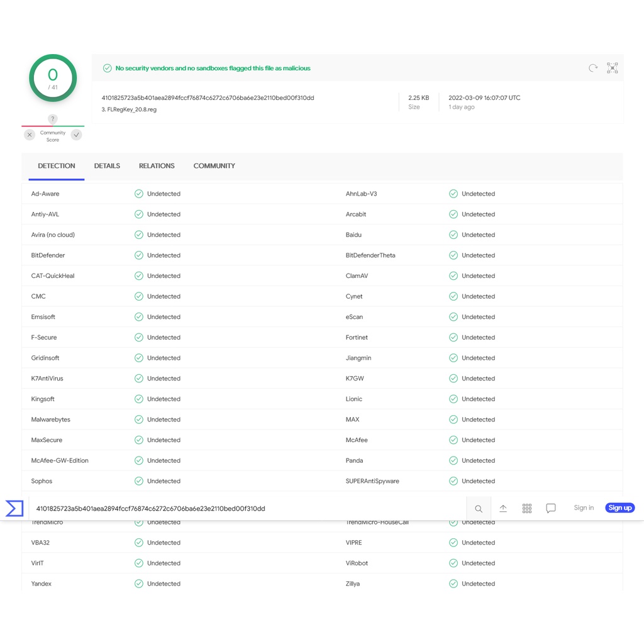This screenshot has width=644, height=644.
Task: Open the RELATIONS tab
Action: coord(157,166)
